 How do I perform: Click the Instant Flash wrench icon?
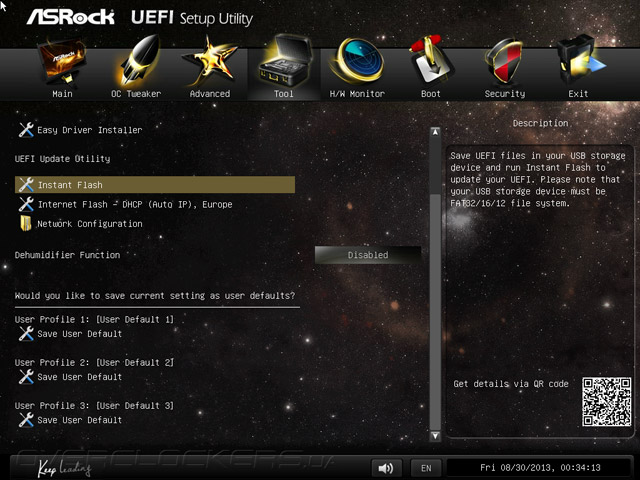[x=26, y=184]
